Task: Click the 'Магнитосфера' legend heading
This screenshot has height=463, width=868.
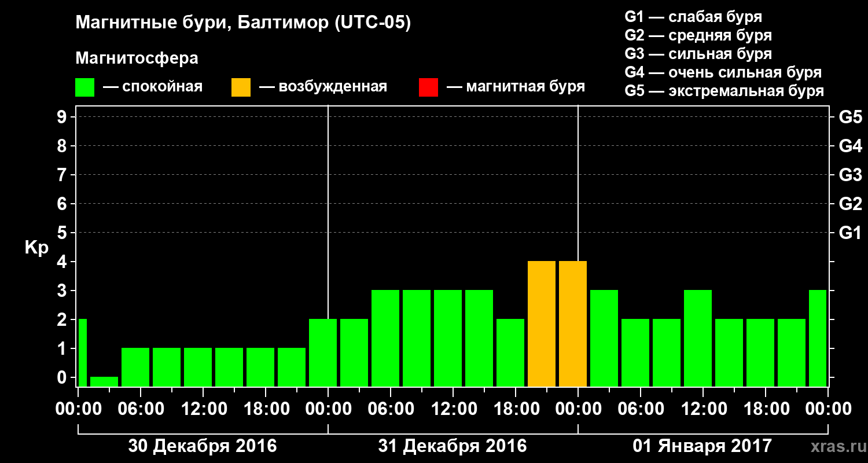Action: (x=137, y=58)
